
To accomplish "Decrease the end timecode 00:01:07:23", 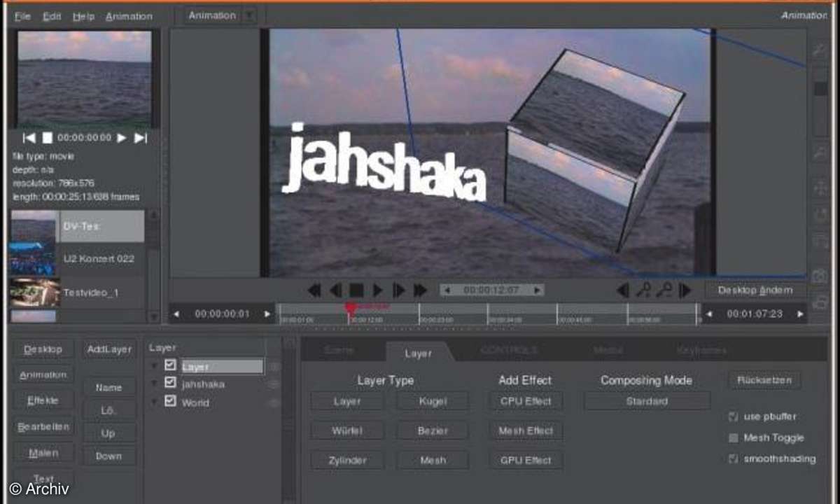I will (708, 314).
